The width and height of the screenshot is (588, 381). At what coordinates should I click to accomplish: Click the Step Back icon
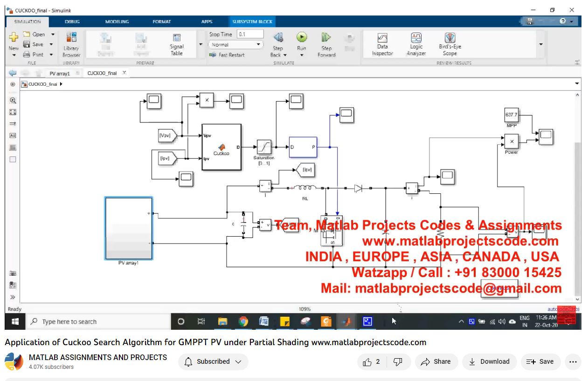point(278,38)
